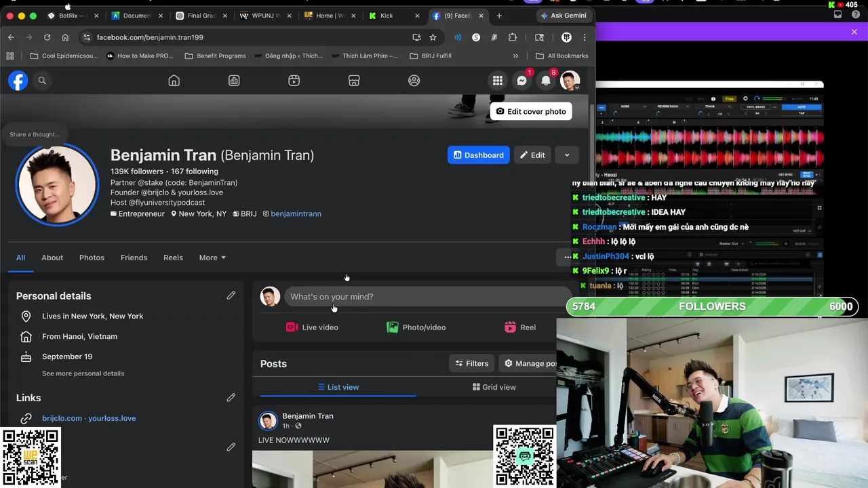Switch to the Reels profile tab
The height and width of the screenshot is (488, 868).
(173, 258)
